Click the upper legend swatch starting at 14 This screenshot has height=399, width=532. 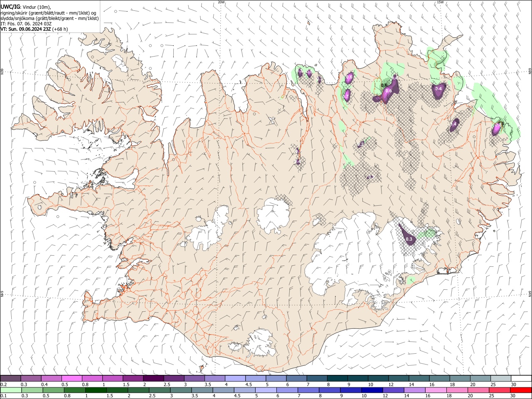click(x=419, y=378)
